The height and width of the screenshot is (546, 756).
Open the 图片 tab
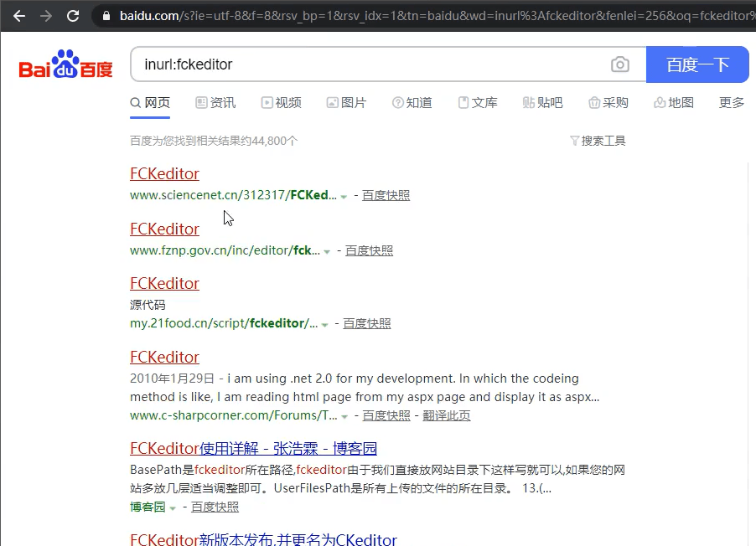pyautogui.click(x=347, y=103)
